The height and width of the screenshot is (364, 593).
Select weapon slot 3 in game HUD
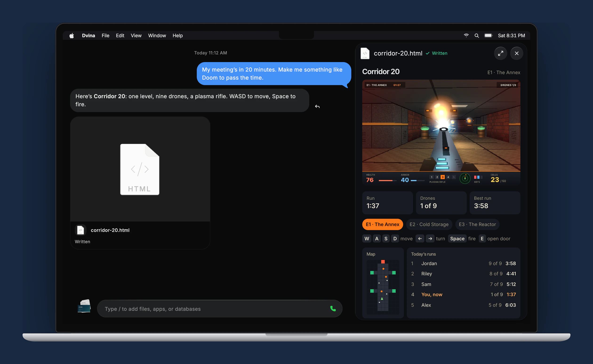pos(443,177)
